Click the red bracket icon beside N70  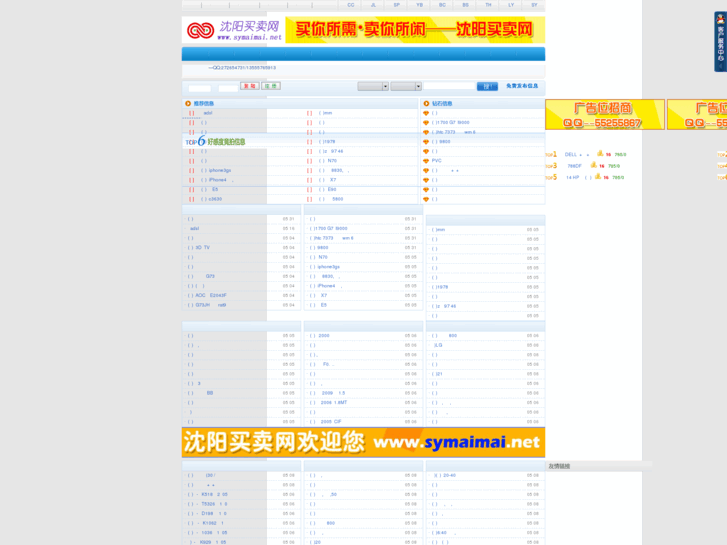point(309,161)
